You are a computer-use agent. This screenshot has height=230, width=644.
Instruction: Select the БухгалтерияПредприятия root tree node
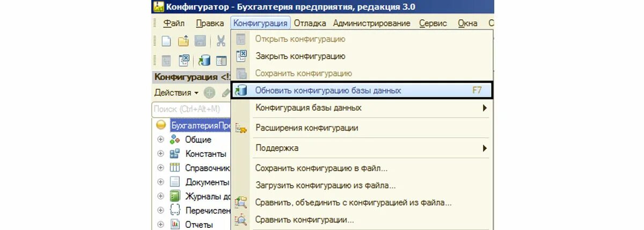pyautogui.click(x=201, y=125)
